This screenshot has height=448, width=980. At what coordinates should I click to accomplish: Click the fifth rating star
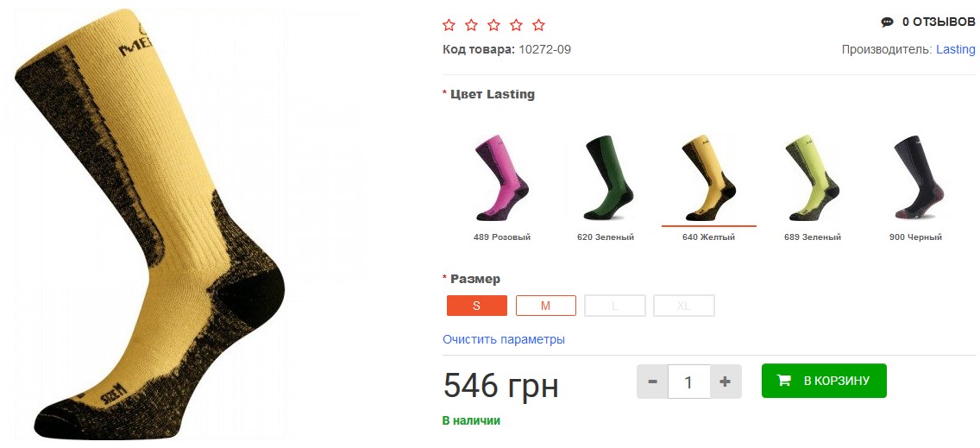point(538,24)
